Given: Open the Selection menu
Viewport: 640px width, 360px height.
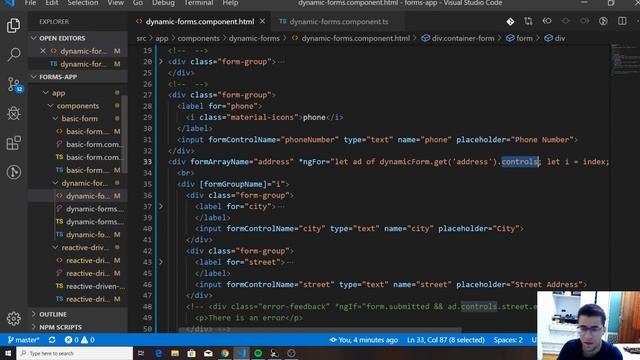Looking at the screenshot, I should 83,3.
